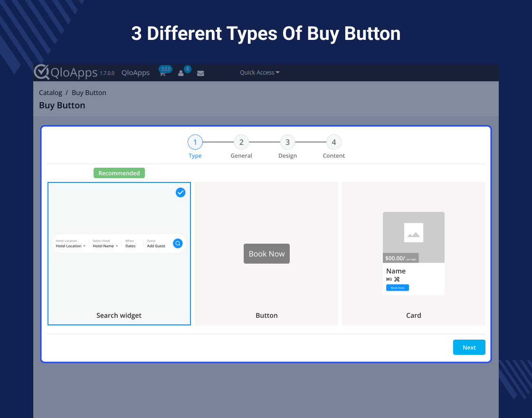532x418 pixels.
Task: Click the Add Guest field in widget preview
Action: (156, 246)
